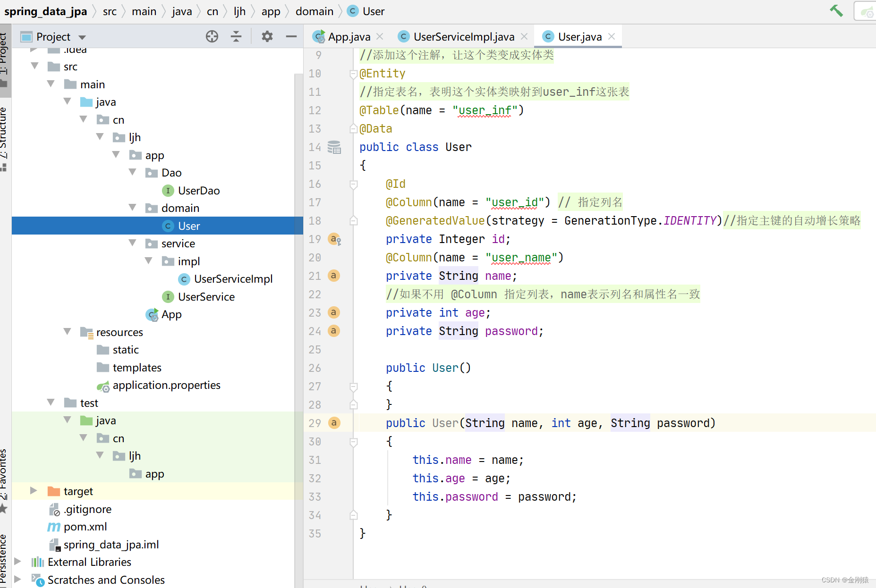Fold the code block at line 30
Image resolution: width=876 pixels, height=588 pixels.
pyautogui.click(x=354, y=442)
